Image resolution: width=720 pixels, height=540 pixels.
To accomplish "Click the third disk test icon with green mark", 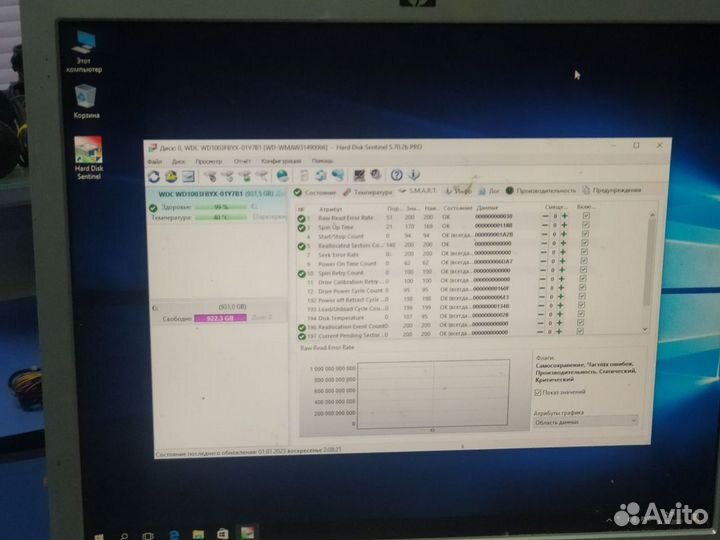I will coord(244,176).
